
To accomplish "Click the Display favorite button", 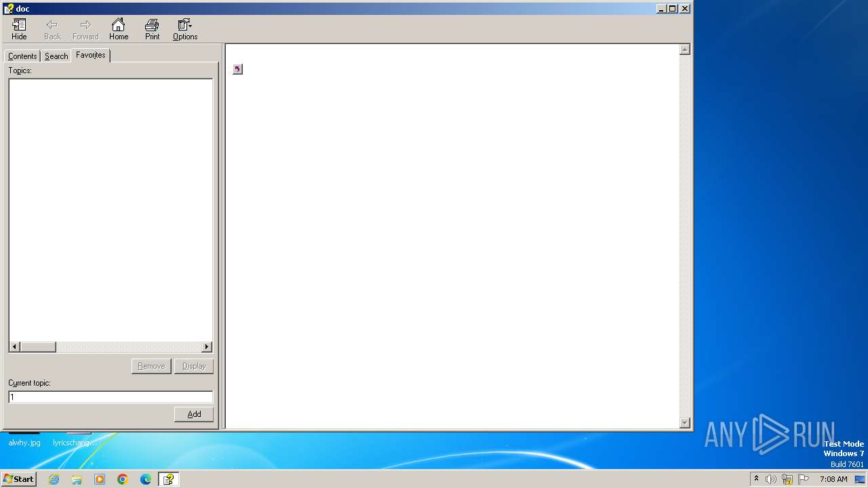I will pos(194,366).
